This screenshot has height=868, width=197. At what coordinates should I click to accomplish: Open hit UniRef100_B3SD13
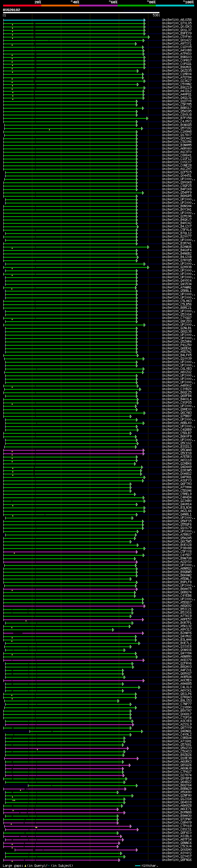[177, 447]
